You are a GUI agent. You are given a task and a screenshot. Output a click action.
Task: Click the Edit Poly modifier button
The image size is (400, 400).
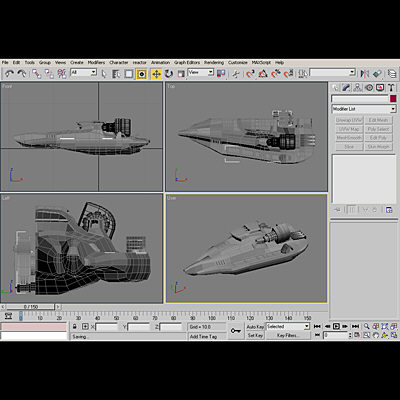click(378, 138)
